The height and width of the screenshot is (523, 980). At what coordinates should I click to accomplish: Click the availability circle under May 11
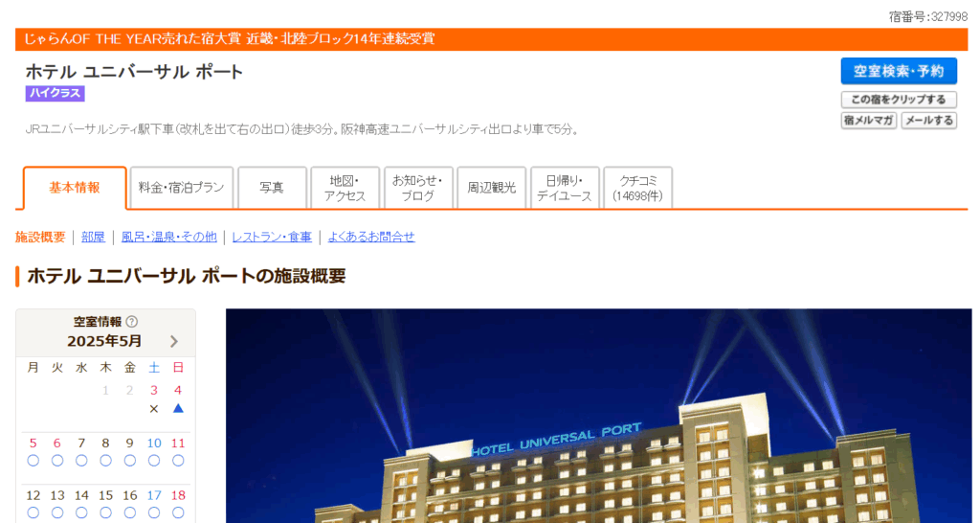point(178,461)
